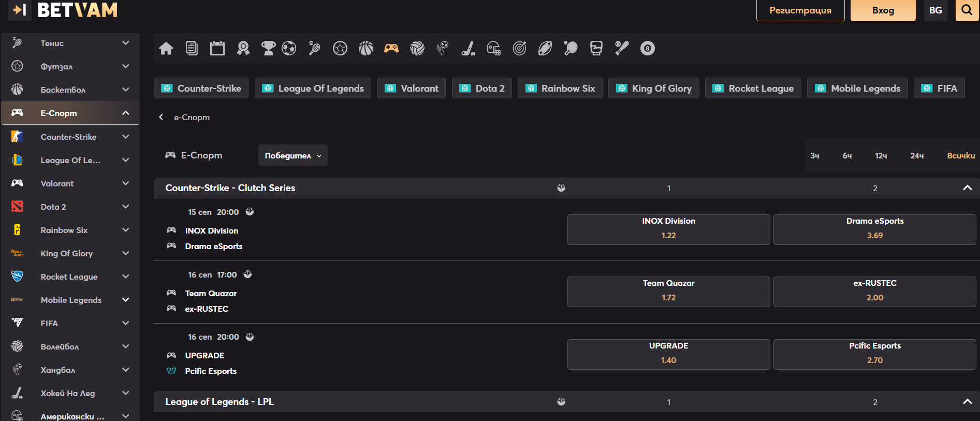Select the volleyball icon in top toolbar
980x421 pixels.
point(417,49)
